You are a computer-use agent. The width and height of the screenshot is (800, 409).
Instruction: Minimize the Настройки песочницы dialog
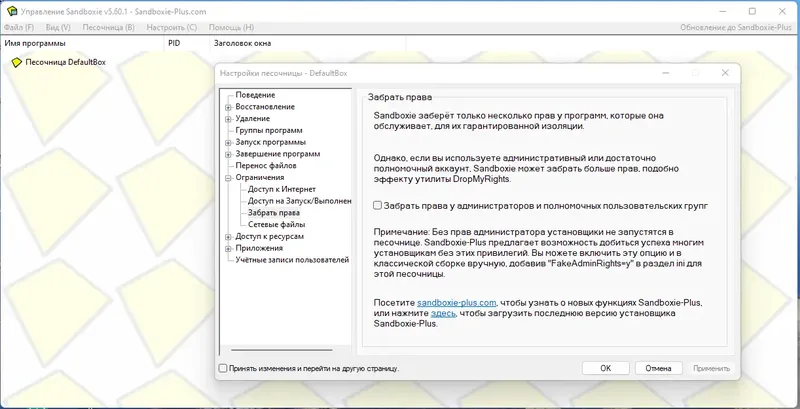pyautogui.click(x=666, y=73)
